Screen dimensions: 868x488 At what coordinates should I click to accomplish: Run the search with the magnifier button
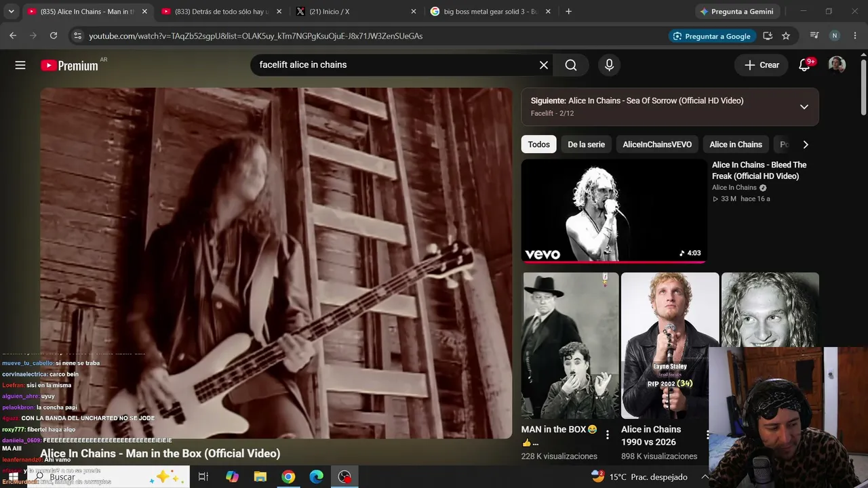click(571, 65)
